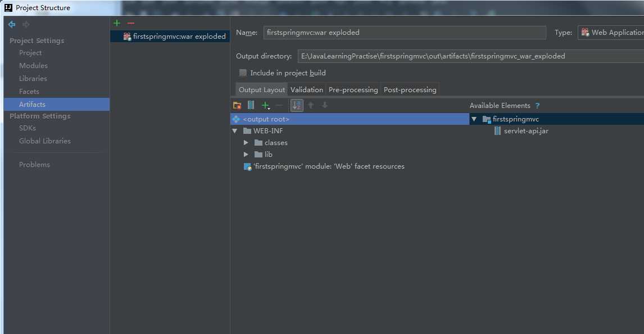Click the firstspringmvc:war exploded artifact icon
The image size is (644, 334).
click(127, 37)
